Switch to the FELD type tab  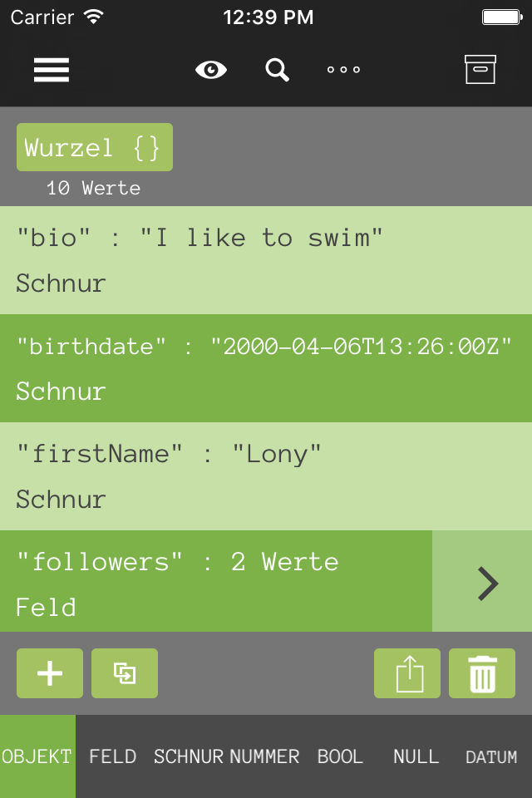113,756
